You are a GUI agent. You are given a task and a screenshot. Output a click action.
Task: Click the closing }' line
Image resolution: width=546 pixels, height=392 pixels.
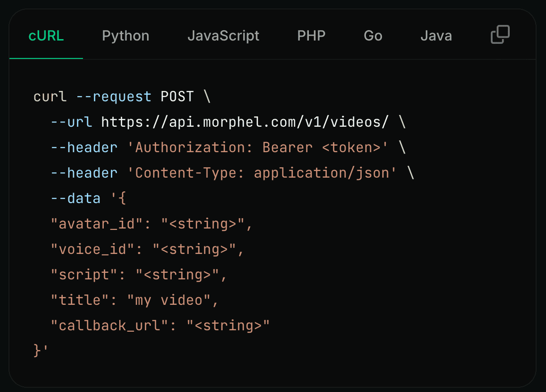[x=41, y=350]
